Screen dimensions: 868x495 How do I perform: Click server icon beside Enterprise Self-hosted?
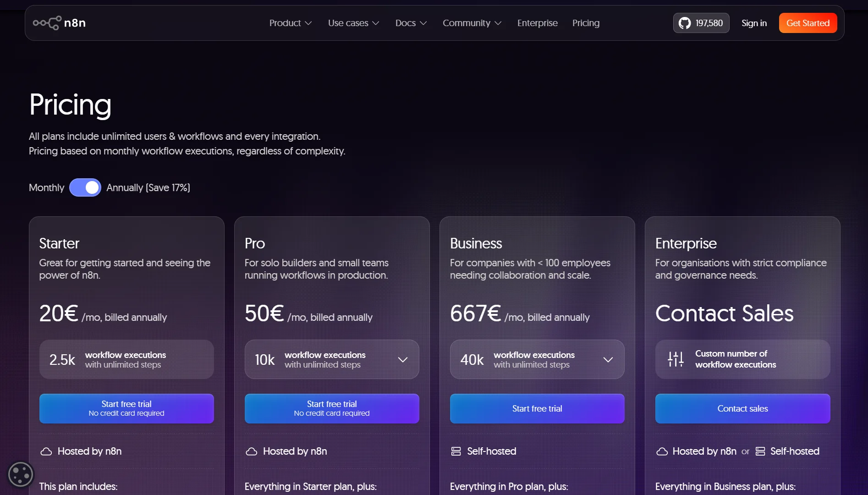[760, 451]
